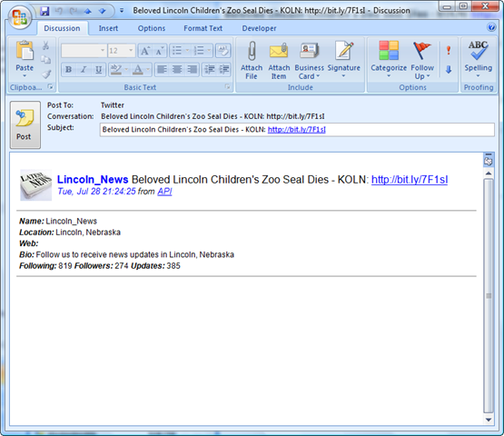Click the Latest News avatar thumbnail
Screen dimensions: 504x436
[x=36, y=185]
